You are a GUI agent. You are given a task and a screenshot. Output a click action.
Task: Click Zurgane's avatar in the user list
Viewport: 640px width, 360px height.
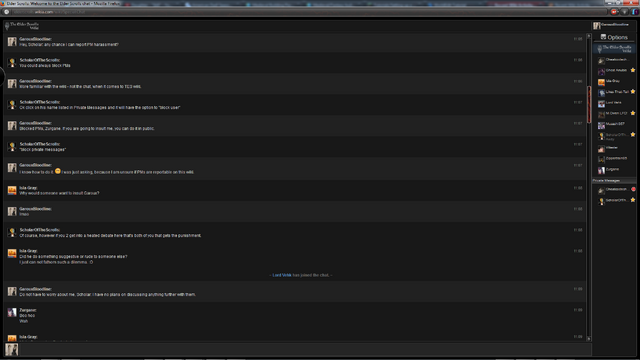click(x=601, y=170)
